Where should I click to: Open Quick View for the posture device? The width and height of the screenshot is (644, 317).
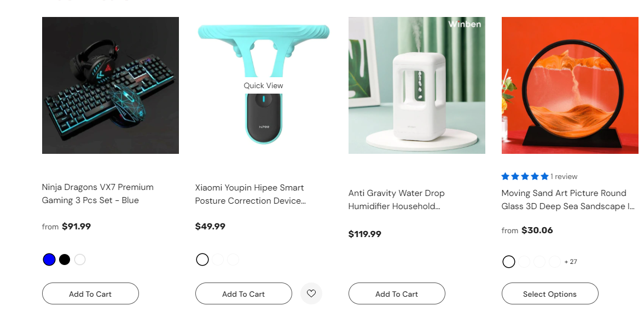(x=263, y=85)
